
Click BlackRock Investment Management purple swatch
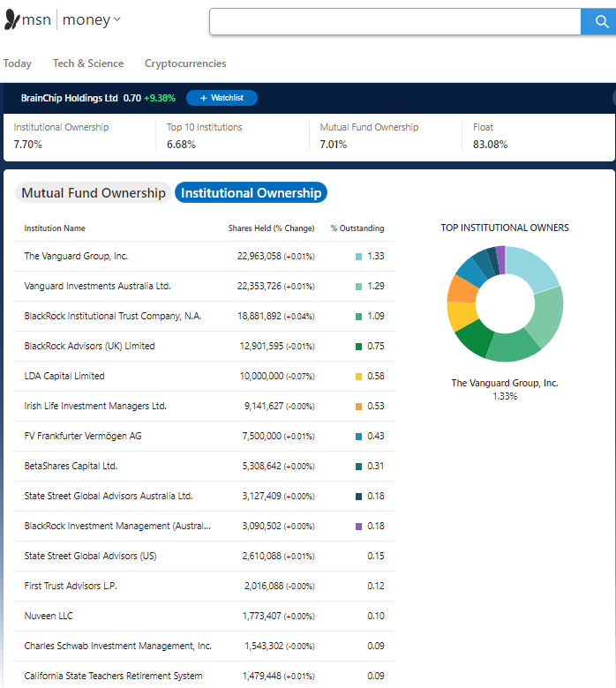point(358,527)
